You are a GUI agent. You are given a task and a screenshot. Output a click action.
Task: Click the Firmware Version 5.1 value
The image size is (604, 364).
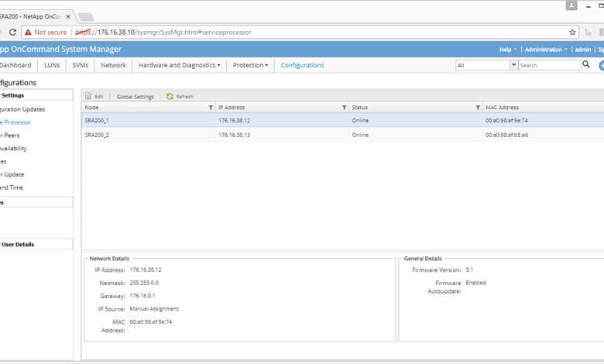[469, 270]
